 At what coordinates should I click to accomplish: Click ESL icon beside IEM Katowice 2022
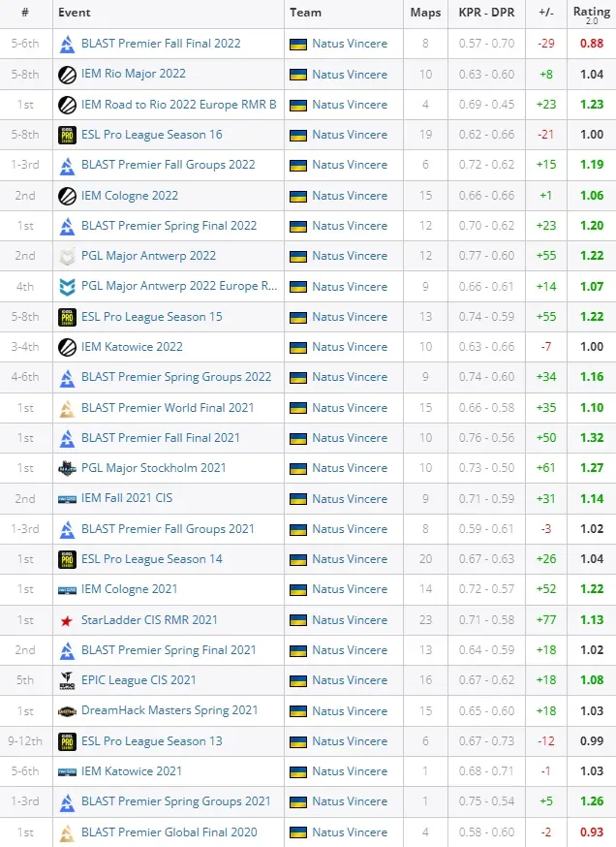point(67,347)
